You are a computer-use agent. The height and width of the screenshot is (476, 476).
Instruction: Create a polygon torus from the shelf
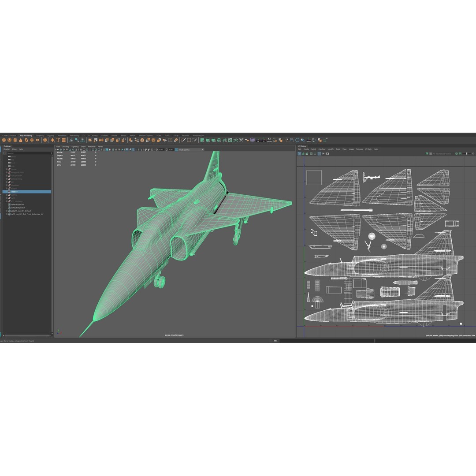pyautogui.click(x=26, y=140)
